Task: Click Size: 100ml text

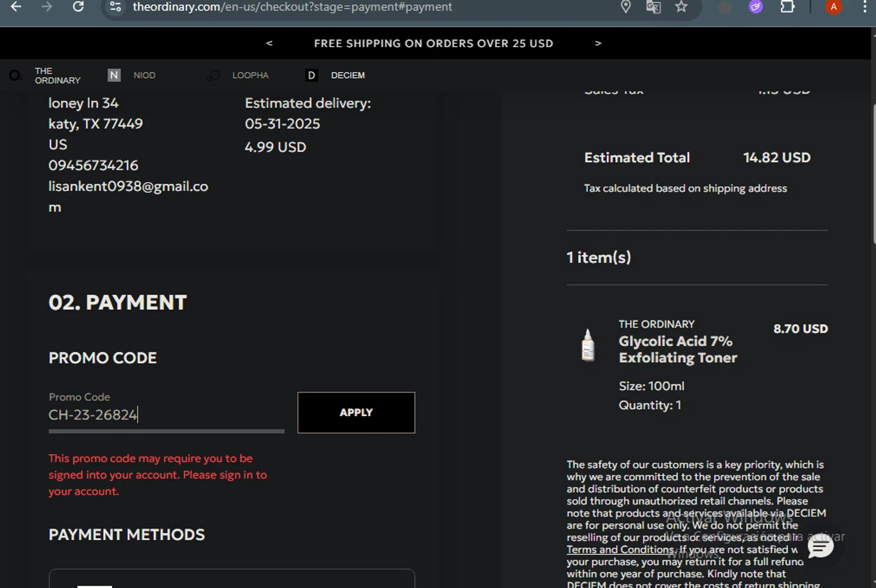Action: coord(651,386)
